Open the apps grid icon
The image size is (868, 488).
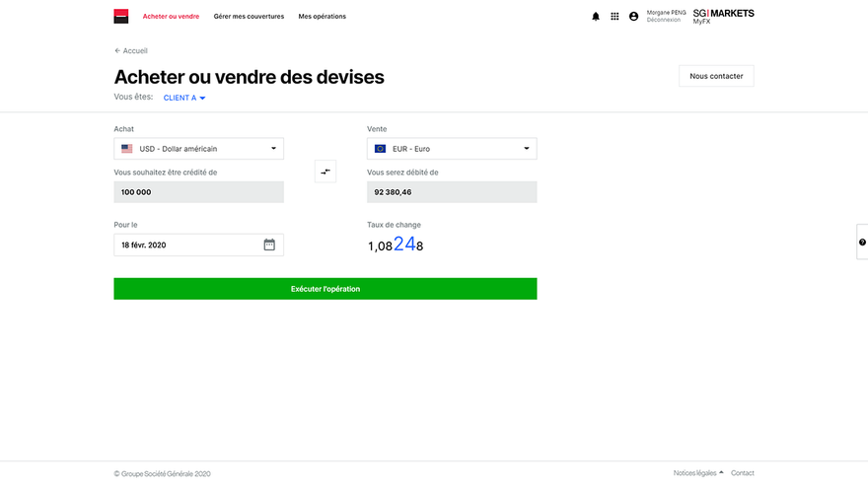[615, 17]
